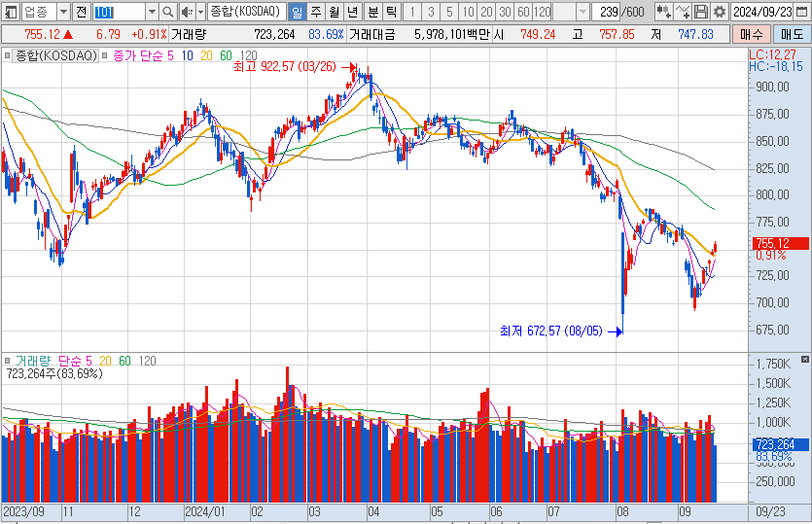
Task: Choose the 120 interval button
Action: pyautogui.click(x=543, y=12)
